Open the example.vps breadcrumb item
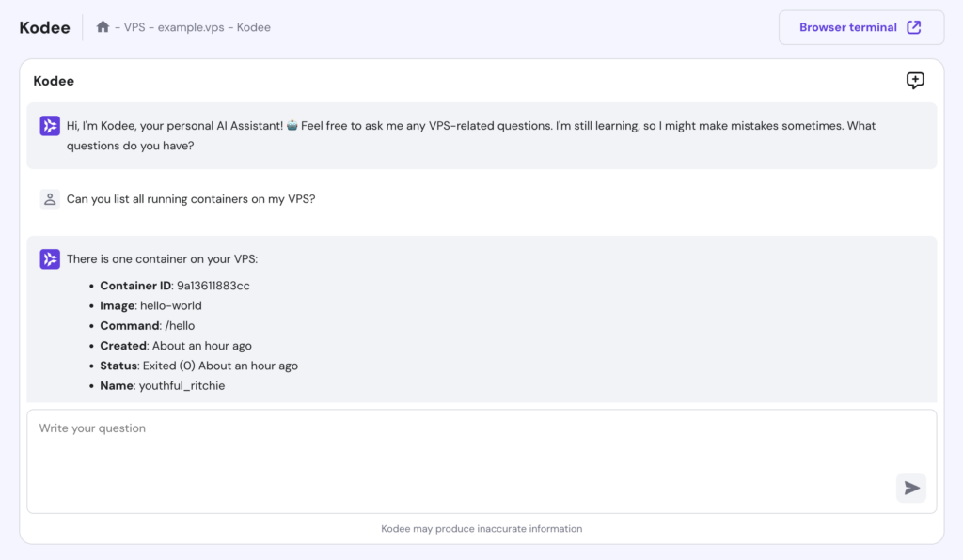963x560 pixels. click(x=190, y=27)
